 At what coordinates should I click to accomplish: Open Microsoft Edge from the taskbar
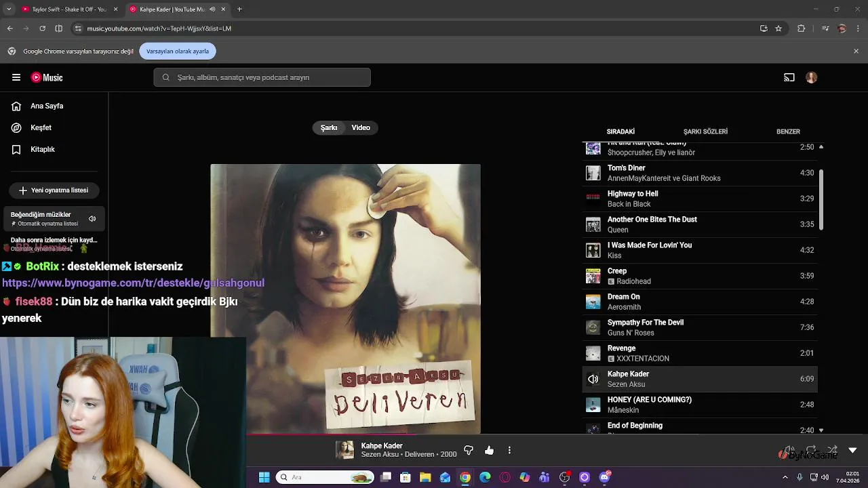pyautogui.click(x=485, y=477)
